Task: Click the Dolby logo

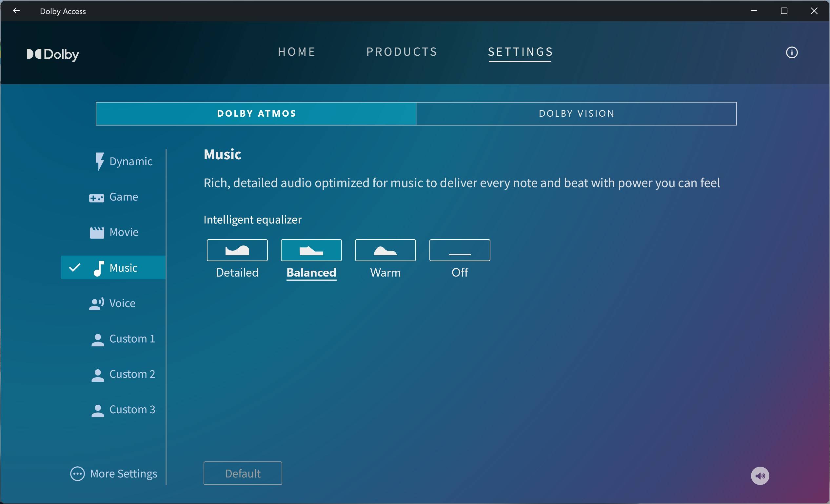Action: pos(53,54)
